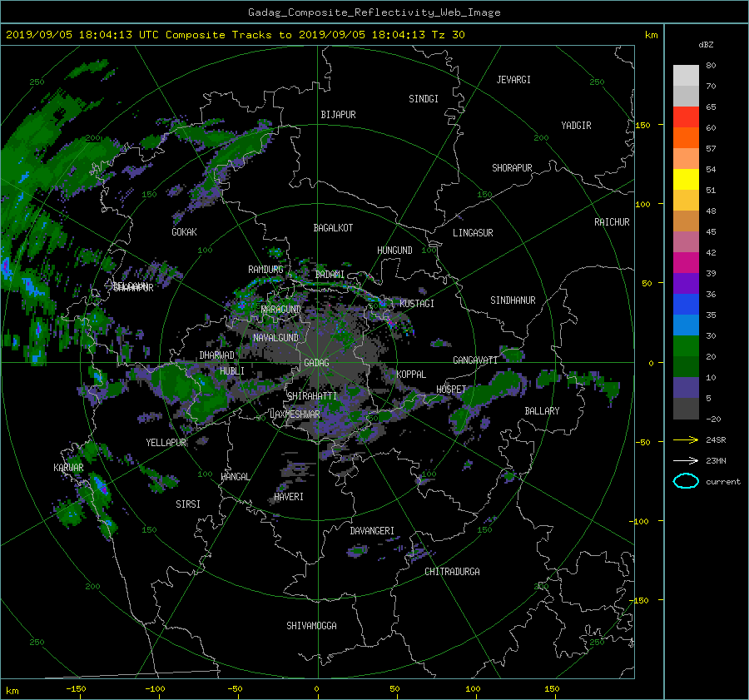Click the BALLARY city label

click(542, 411)
